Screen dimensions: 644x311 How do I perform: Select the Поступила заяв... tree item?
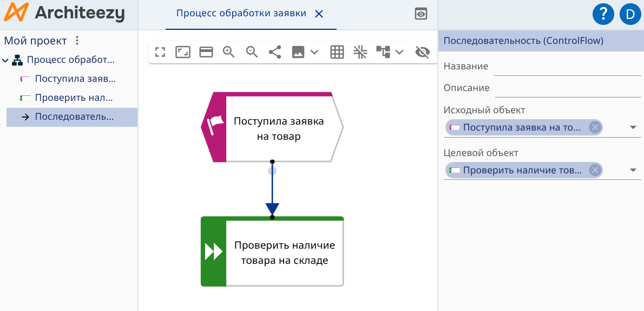click(75, 79)
